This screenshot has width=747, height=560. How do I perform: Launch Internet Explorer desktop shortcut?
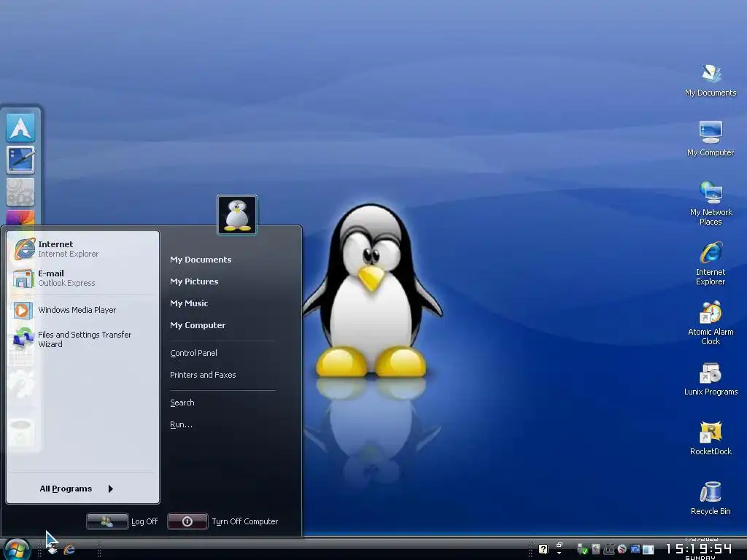point(711,262)
